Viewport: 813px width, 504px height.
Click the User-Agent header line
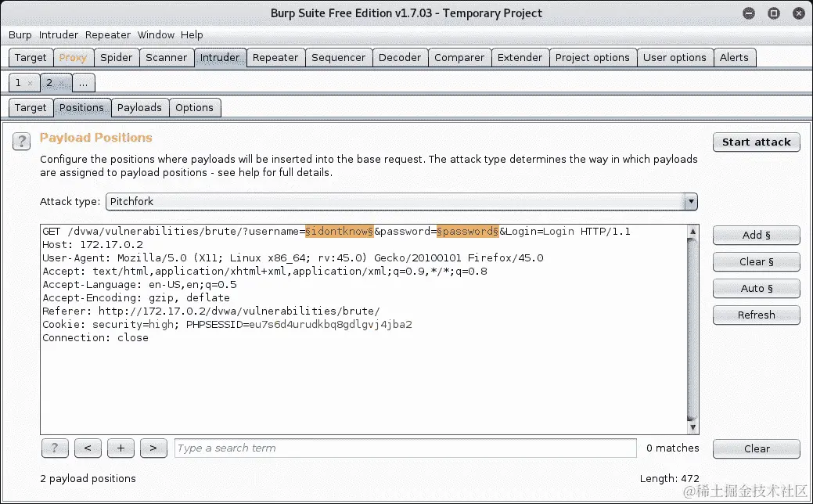(293, 258)
